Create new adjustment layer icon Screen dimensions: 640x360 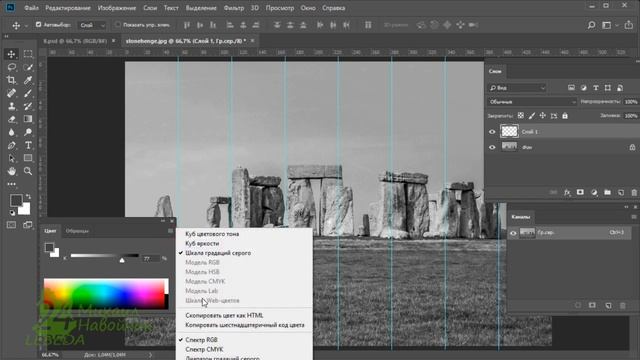(594, 192)
